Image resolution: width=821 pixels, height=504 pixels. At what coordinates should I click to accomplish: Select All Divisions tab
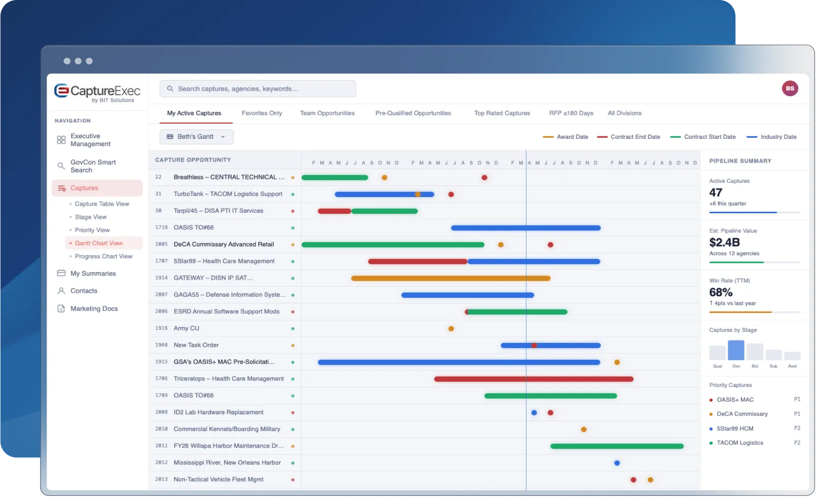pos(625,113)
